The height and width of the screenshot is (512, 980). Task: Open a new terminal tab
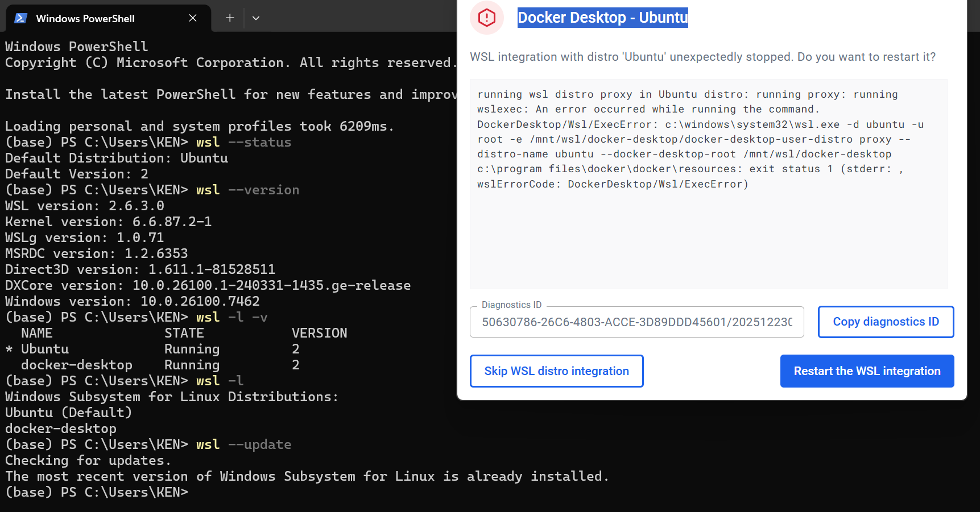pyautogui.click(x=230, y=18)
